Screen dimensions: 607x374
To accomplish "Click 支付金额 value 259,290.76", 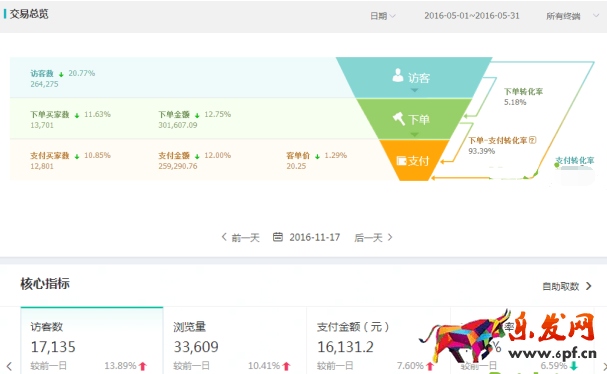I will pos(178,166).
